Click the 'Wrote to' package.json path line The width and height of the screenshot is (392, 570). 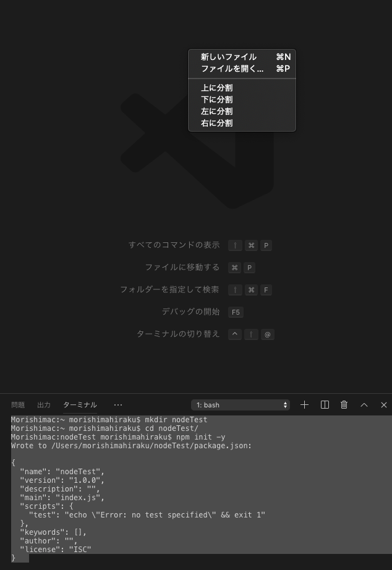pyautogui.click(x=131, y=446)
